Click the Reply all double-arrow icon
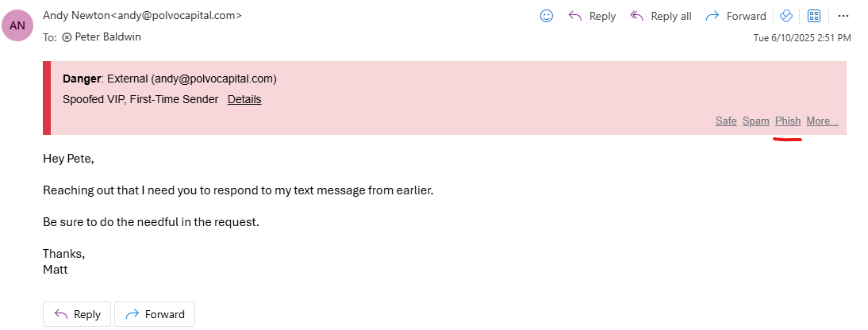This screenshot has height=330, width=868. (x=636, y=16)
